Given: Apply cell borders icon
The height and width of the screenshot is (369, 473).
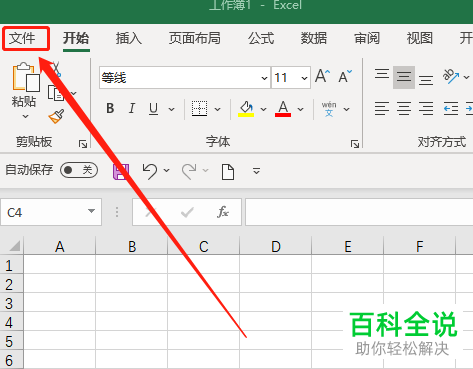Looking at the screenshot, I should [199, 109].
